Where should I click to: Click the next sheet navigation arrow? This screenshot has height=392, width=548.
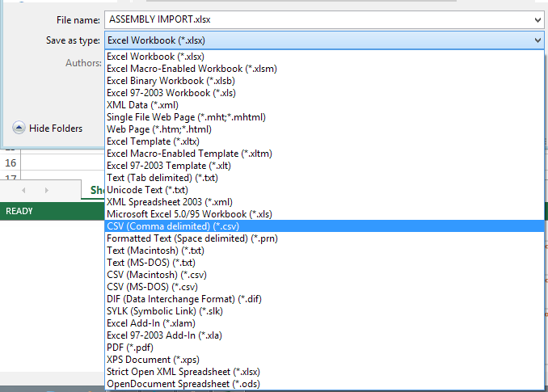[x=45, y=190]
